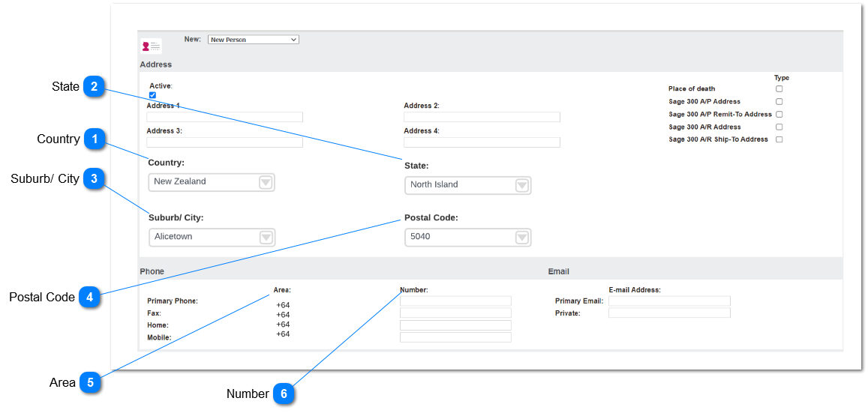The height and width of the screenshot is (413, 868).
Task: Click the New Zealand country value
Action: (180, 181)
